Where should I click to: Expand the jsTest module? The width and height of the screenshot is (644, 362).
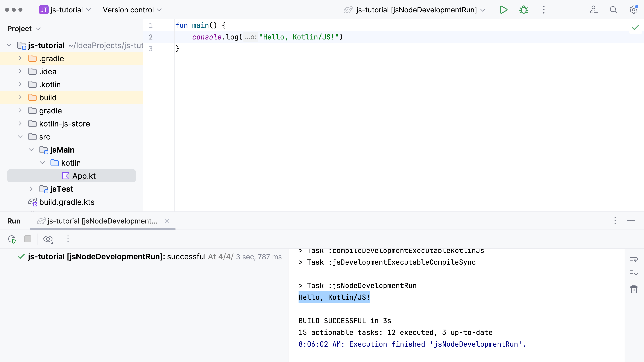(31, 189)
